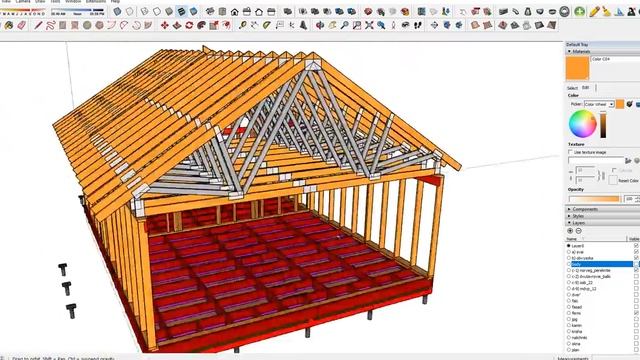This screenshot has height=360, width=640.
Task: Select the Protractor tool
Action: coord(267,25)
